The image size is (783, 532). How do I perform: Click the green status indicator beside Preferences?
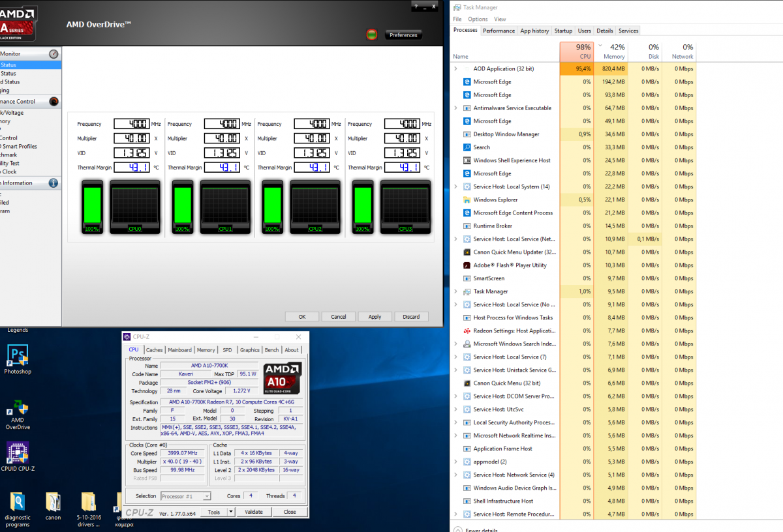(373, 35)
